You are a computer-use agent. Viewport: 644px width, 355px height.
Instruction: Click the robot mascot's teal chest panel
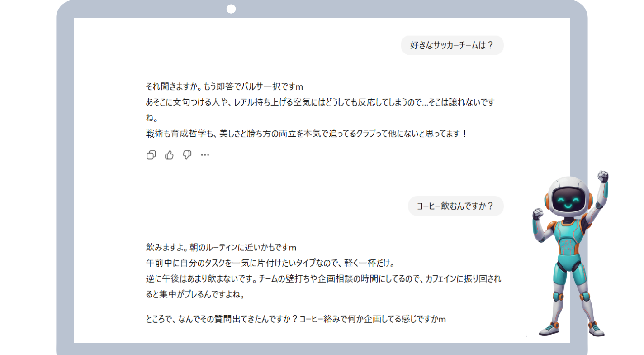tap(569, 240)
